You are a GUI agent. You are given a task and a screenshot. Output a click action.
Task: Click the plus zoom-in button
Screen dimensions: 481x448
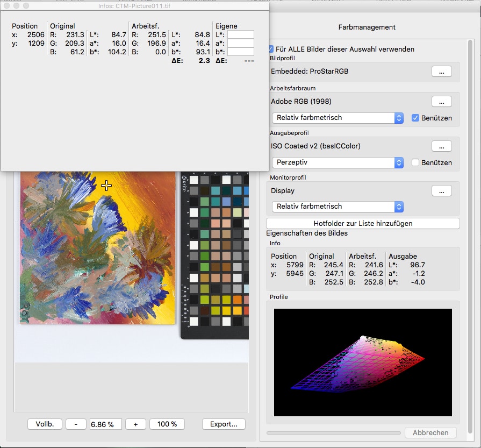point(135,424)
